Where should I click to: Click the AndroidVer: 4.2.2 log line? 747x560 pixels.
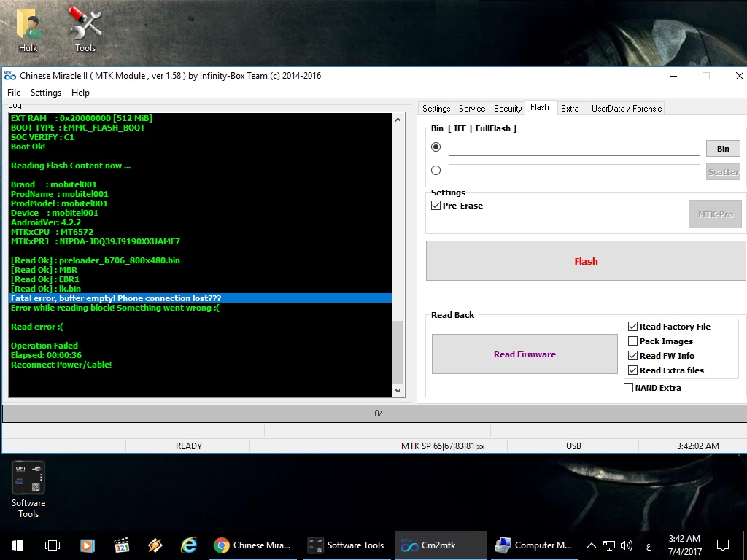pos(46,222)
